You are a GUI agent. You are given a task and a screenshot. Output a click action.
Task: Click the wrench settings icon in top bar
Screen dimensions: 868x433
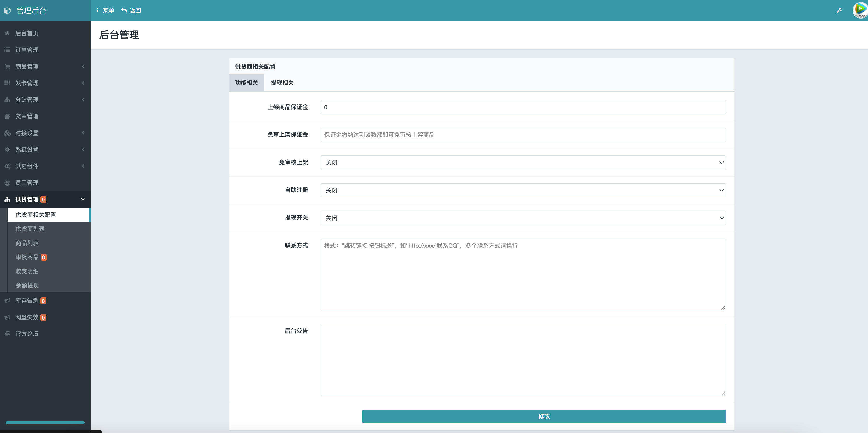click(x=839, y=10)
